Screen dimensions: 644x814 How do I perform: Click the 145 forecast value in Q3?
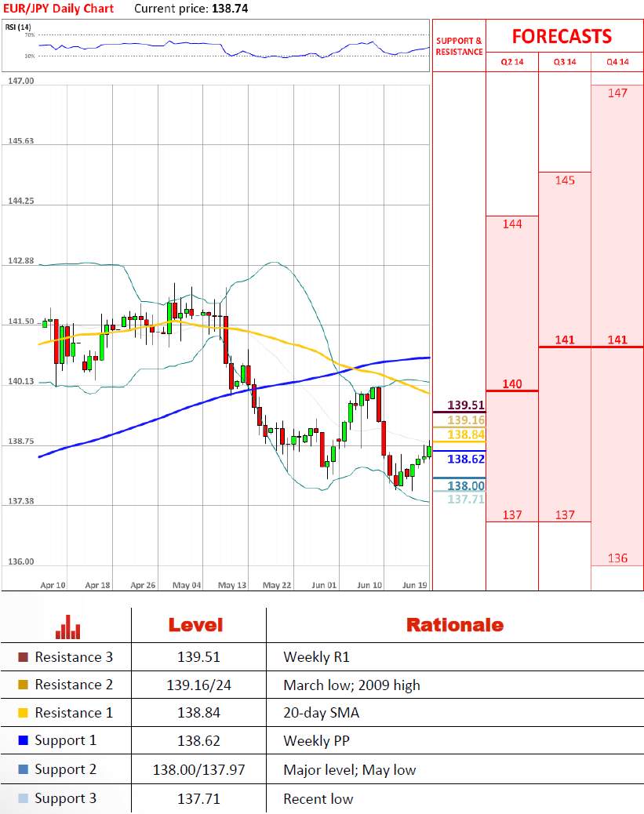tap(565, 180)
